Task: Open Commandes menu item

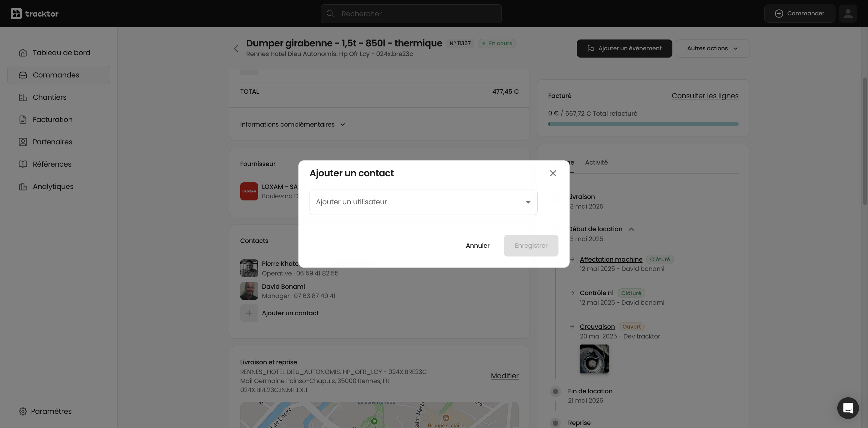Action: pos(59,75)
